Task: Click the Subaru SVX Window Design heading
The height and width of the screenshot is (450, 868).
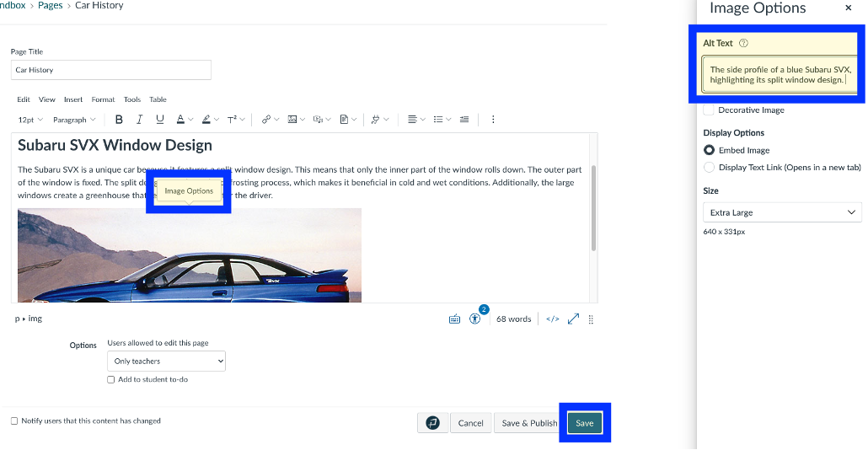Action: 115,145
